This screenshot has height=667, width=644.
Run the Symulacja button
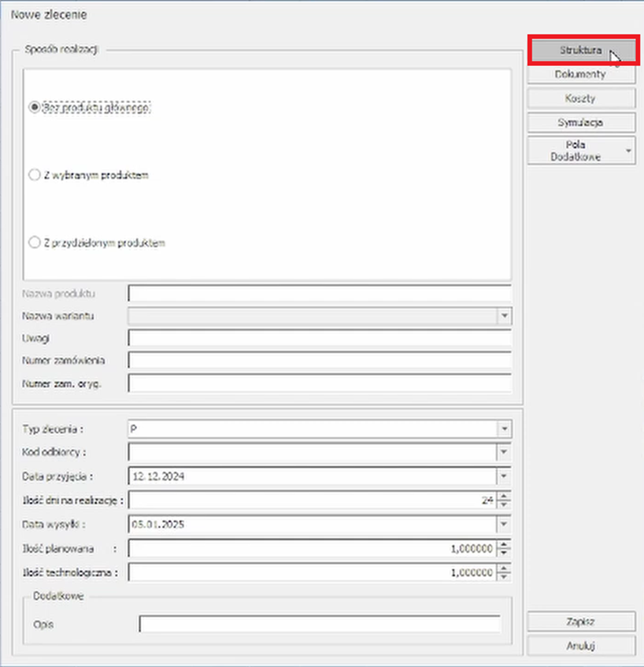581,123
